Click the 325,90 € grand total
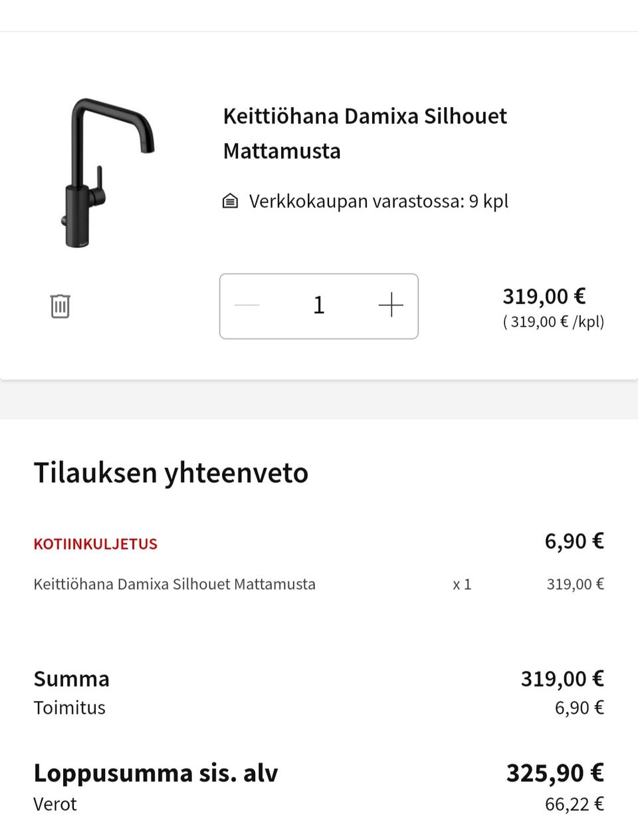 (x=554, y=773)
